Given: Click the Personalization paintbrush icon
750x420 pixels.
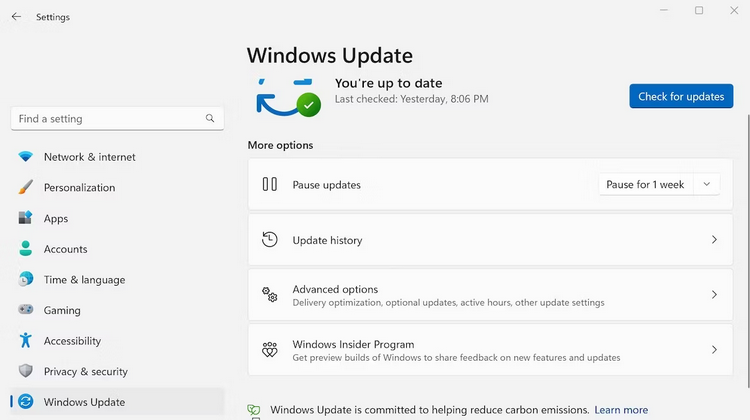Looking at the screenshot, I should click(25, 187).
